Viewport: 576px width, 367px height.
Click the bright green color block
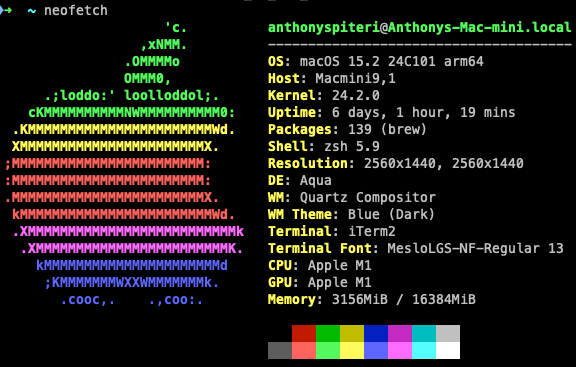click(x=328, y=350)
